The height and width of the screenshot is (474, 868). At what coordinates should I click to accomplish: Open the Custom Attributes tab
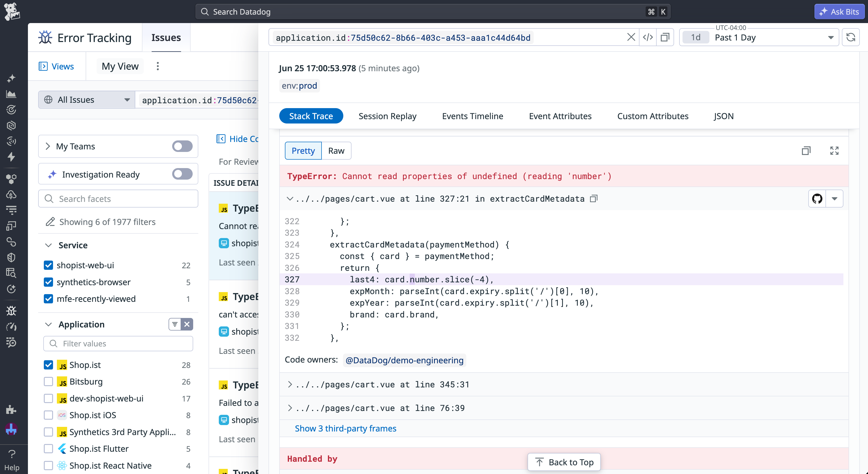point(653,116)
